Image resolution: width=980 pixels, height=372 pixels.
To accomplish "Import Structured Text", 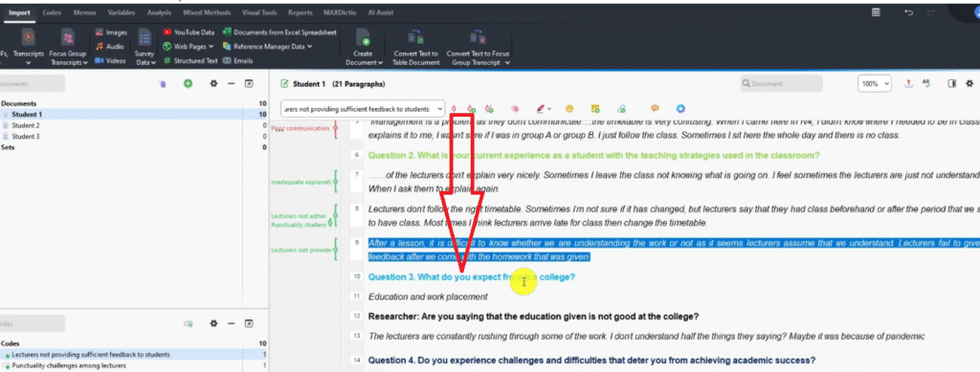I will 190,60.
